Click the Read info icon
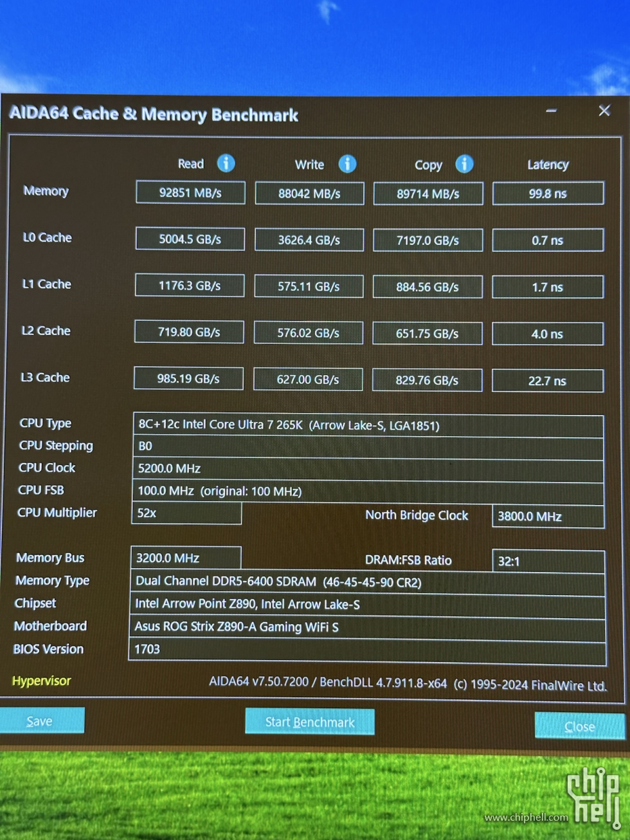 (x=226, y=163)
